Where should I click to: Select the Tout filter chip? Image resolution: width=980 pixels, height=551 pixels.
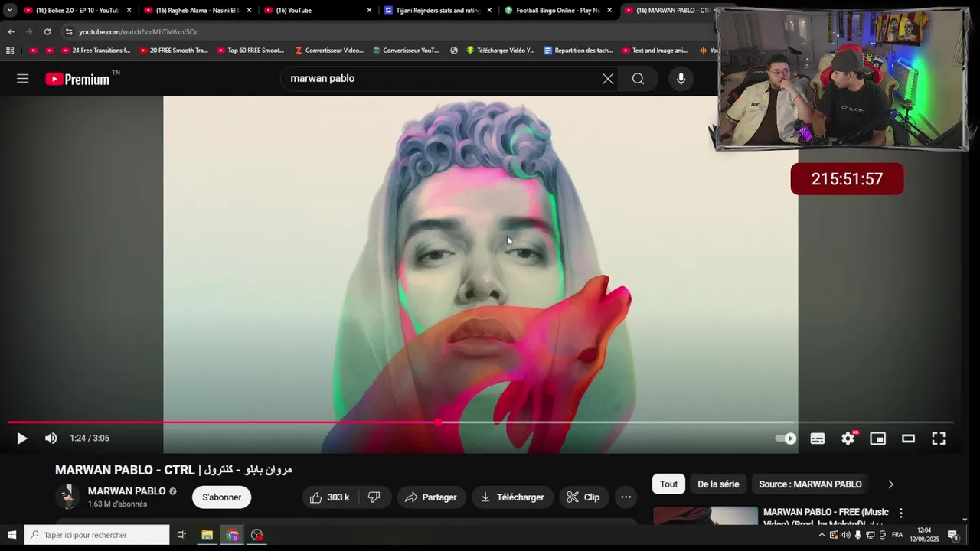tap(668, 484)
